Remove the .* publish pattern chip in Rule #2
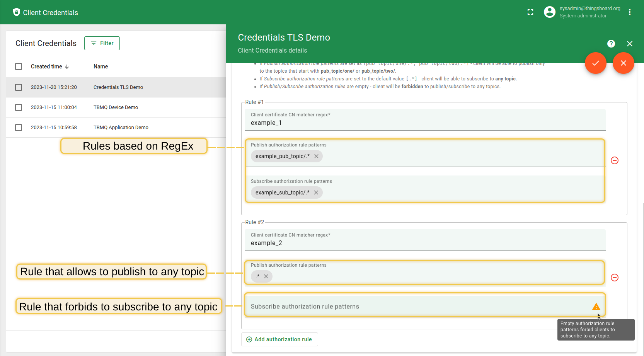Screen dimensions: 644x356 [x=266, y=276]
